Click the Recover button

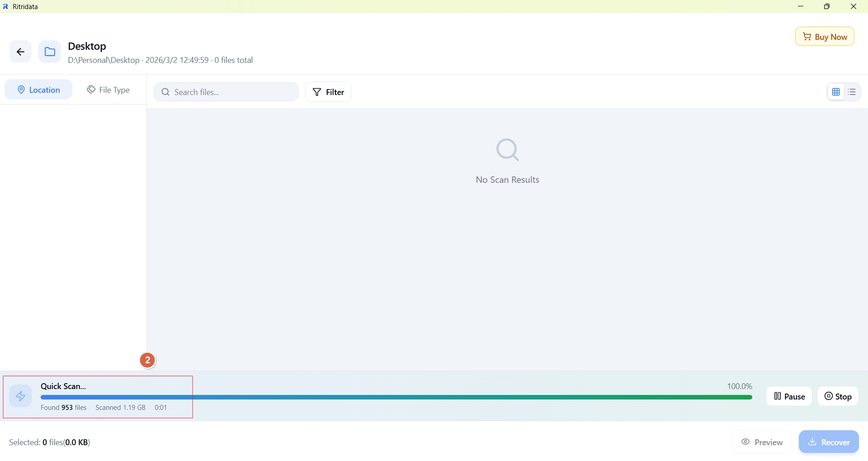(829, 442)
